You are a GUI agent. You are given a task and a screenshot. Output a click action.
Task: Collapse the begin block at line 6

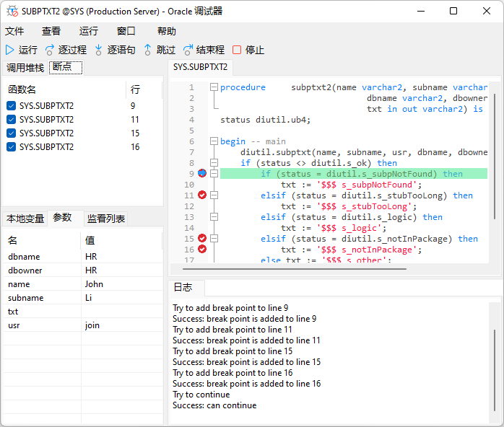[x=214, y=141]
